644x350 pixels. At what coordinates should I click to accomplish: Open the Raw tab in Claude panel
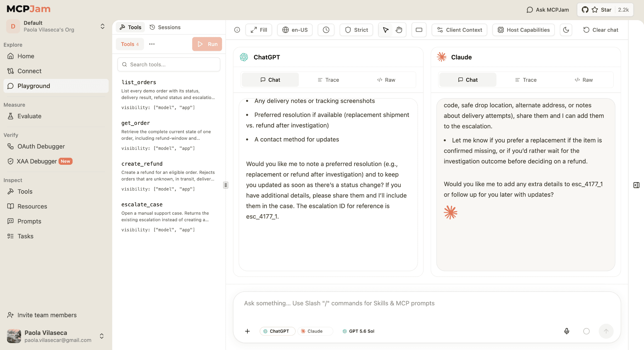[584, 80]
